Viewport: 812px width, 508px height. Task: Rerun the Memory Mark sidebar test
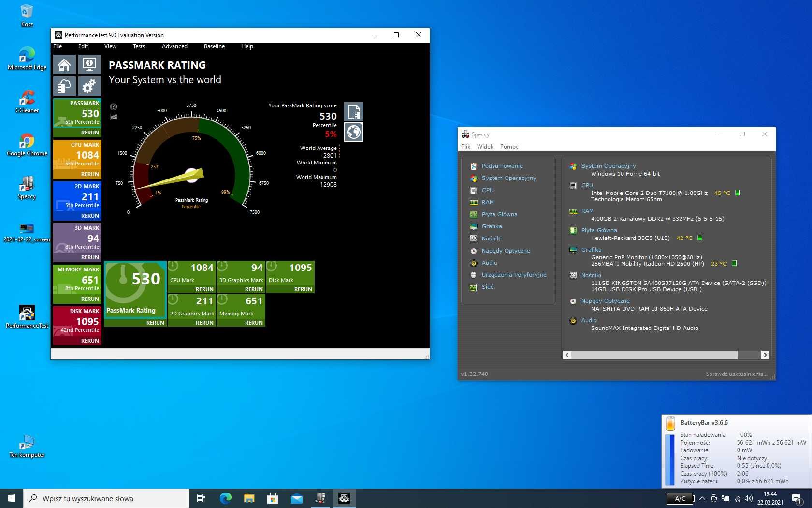[x=90, y=299]
